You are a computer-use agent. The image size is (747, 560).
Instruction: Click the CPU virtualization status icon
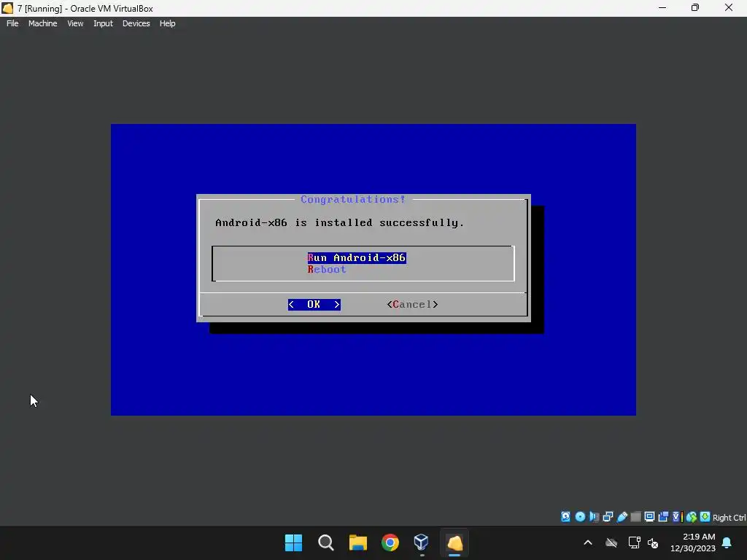[678, 517]
